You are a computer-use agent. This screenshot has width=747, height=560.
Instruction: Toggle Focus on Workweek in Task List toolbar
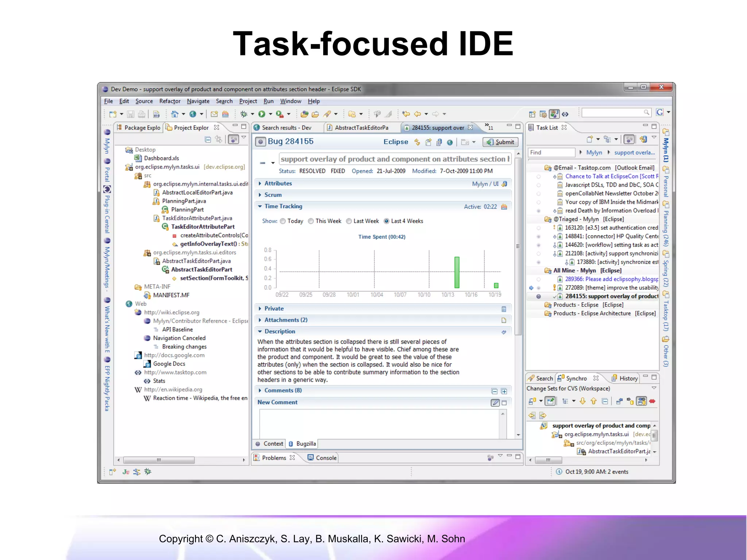tap(629, 139)
